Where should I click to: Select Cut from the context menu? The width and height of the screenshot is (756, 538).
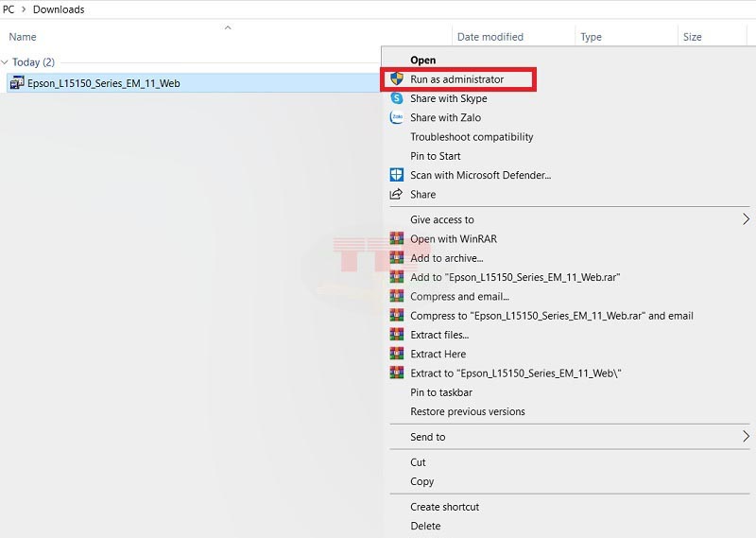418,462
